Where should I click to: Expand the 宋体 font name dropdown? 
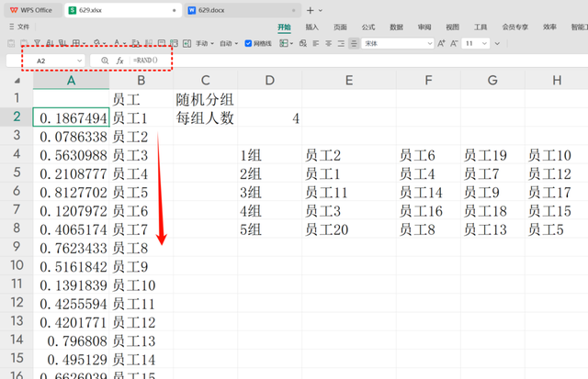pyautogui.click(x=430, y=43)
